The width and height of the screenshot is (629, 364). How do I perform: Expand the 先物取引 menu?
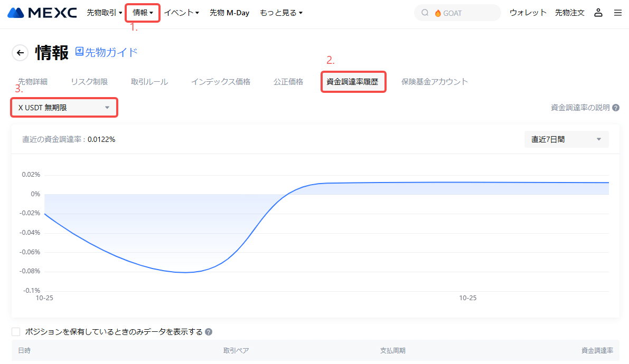(104, 13)
